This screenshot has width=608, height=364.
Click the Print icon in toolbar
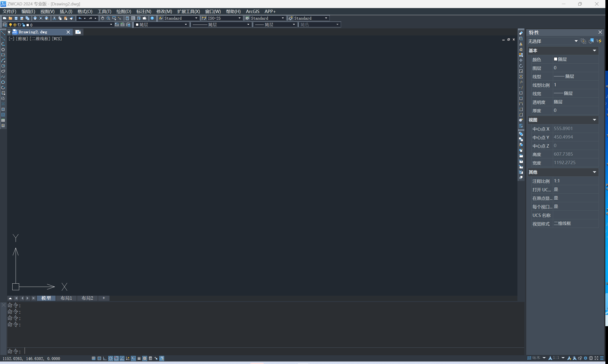pos(35,18)
